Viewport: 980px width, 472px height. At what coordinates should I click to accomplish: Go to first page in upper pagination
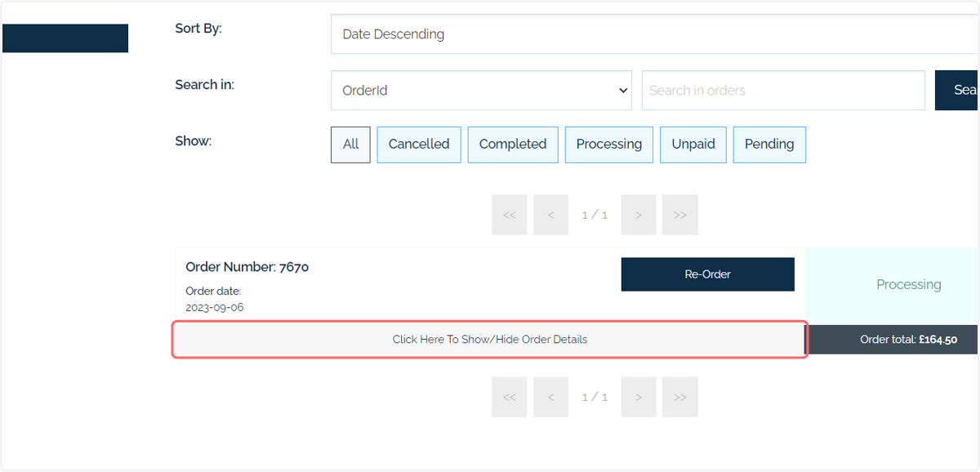pyautogui.click(x=510, y=215)
